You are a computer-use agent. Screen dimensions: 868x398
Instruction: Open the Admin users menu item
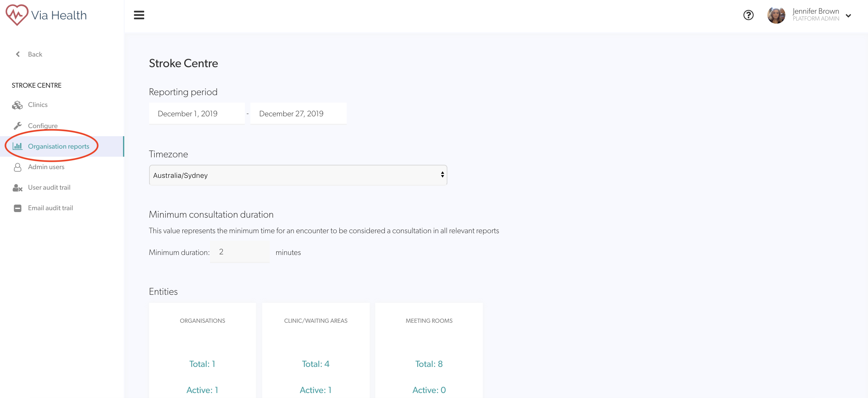pyautogui.click(x=46, y=167)
